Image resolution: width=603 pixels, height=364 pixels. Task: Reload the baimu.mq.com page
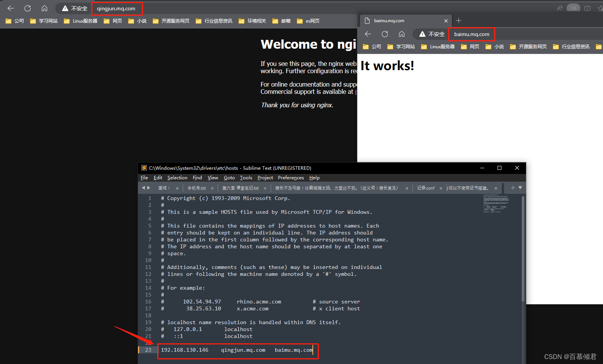point(385,34)
